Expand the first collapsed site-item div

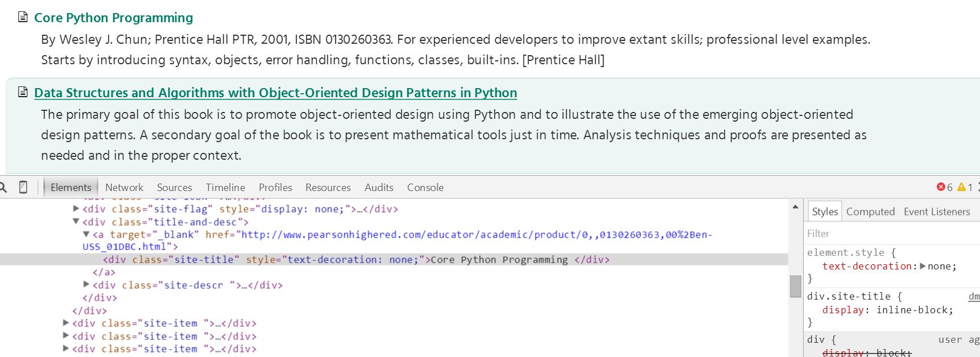point(66,322)
